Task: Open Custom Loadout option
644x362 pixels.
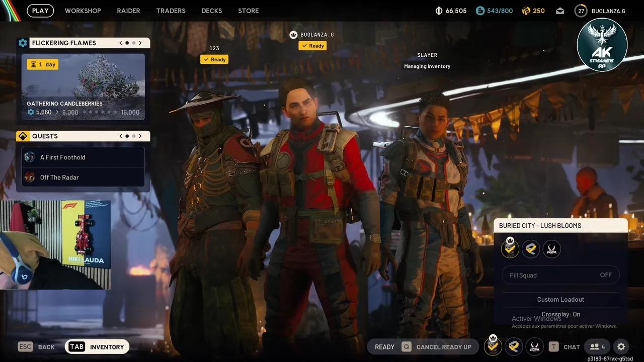Action: 560,299
